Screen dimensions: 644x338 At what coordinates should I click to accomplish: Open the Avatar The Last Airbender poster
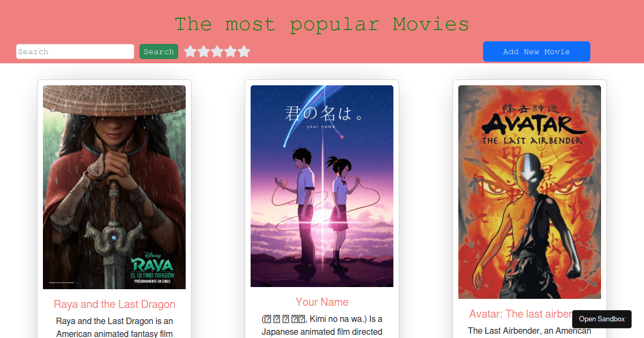pos(530,192)
